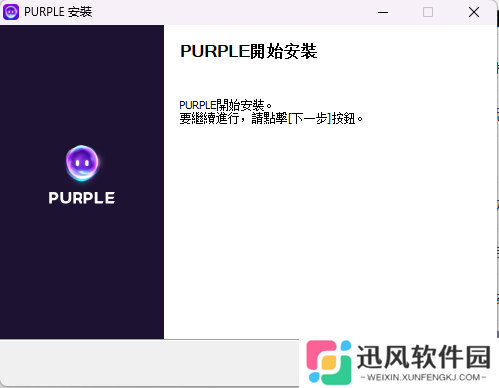Click the heading 'PURPLE開始安裝'
499x388 pixels.
pos(249,51)
